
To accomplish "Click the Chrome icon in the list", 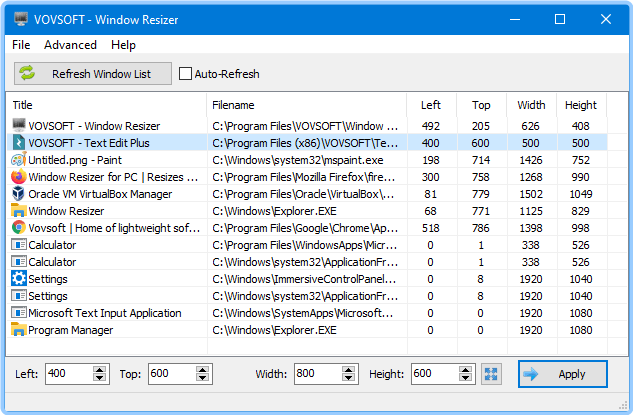I will 19,228.
